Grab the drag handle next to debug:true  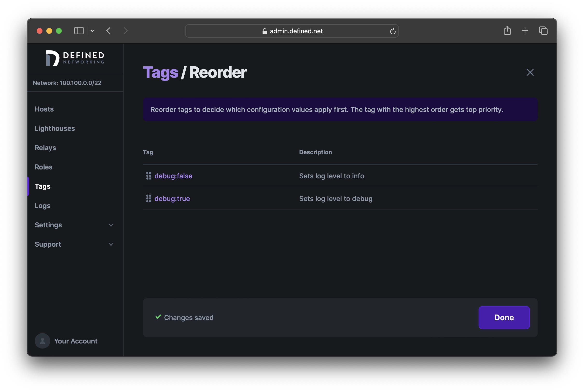pos(149,198)
